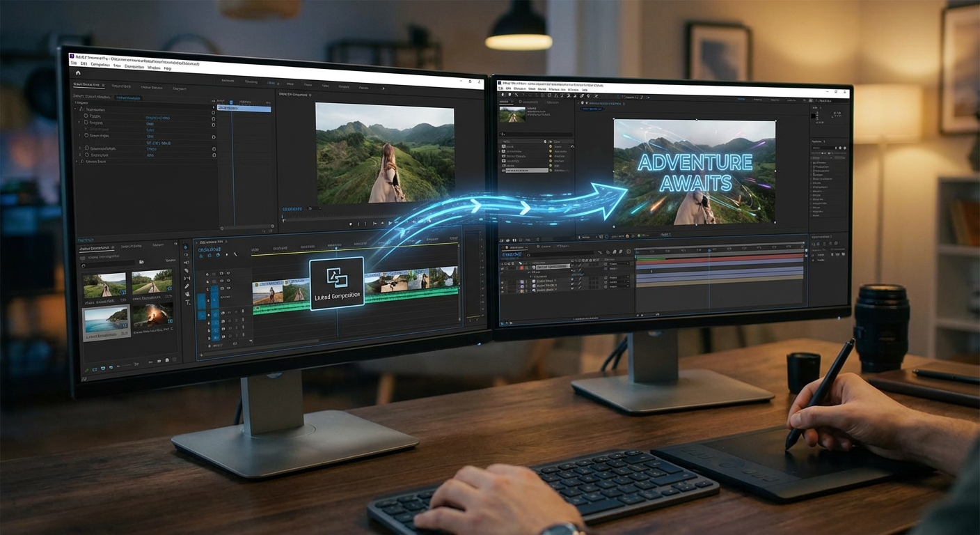Click the playhead marker on the After Effects timeline
Image resolution: width=980 pixels, height=535 pixels.
(709, 251)
